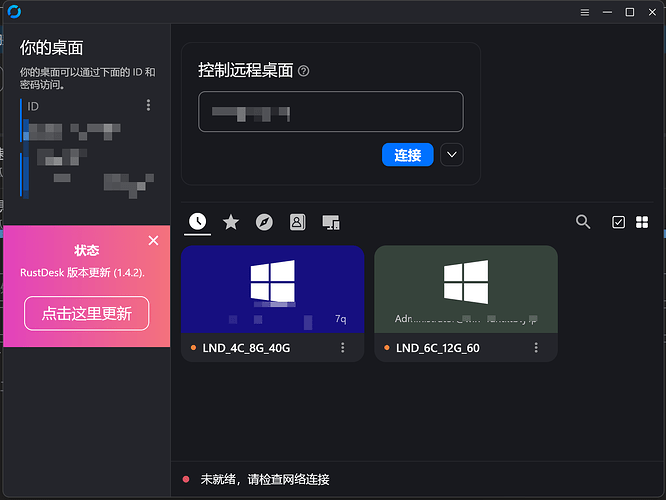The height and width of the screenshot is (500, 666).
Task: Open the accessible devices tab
Action: tap(331, 222)
